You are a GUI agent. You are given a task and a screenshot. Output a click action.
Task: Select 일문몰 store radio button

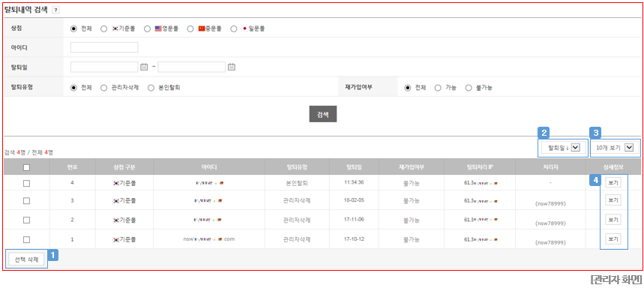(x=234, y=28)
